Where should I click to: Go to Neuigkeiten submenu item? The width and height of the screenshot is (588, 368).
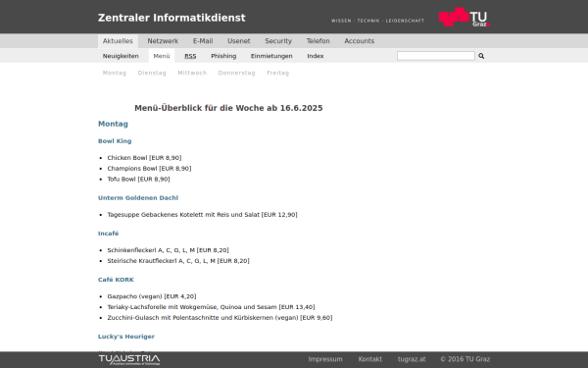[x=121, y=56]
